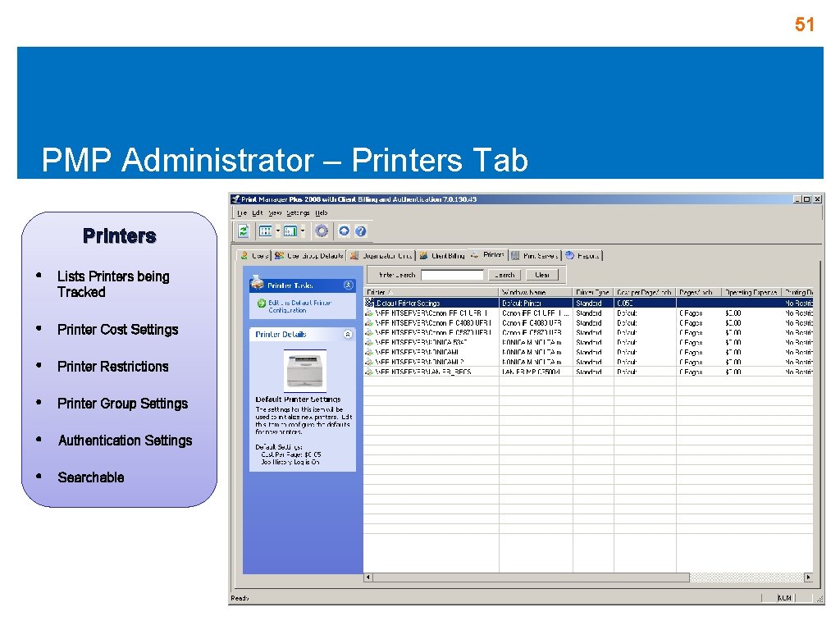Click the chart view toolbar icon
The width and height of the screenshot is (840, 630).
pyautogui.click(x=290, y=231)
